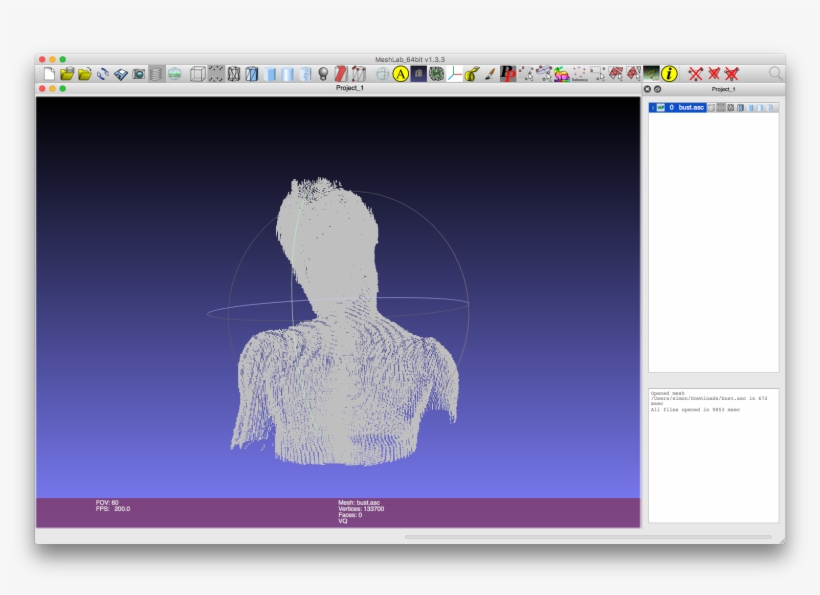Click the yellow info (i) toolbar icon

(669, 72)
